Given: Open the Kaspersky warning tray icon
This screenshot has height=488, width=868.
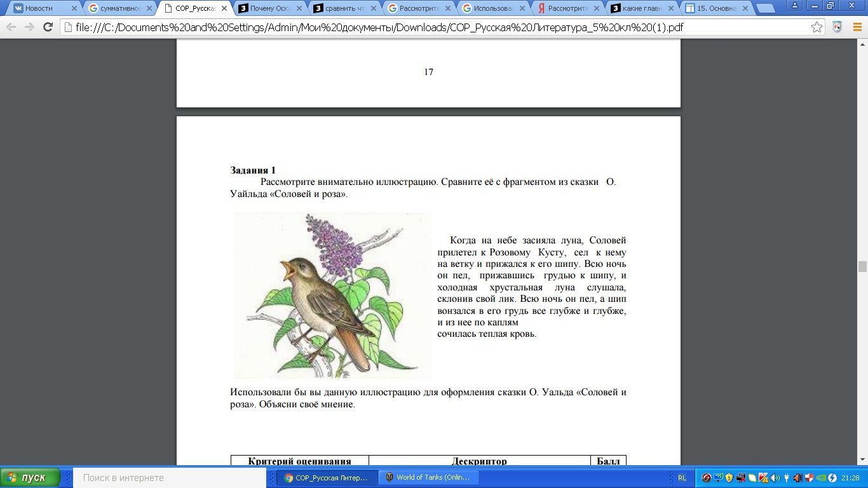Looking at the screenshot, I should (763, 478).
